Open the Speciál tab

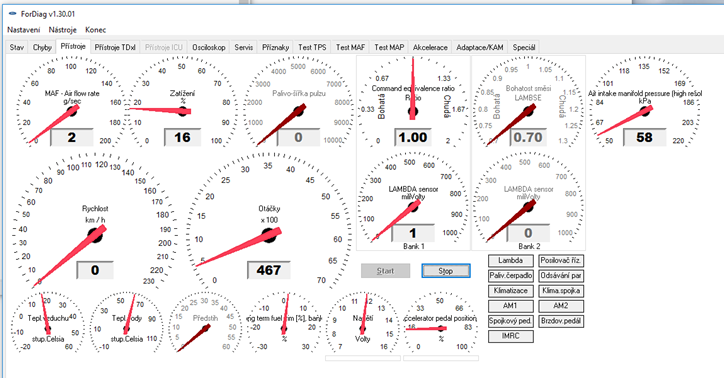pos(524,47)
